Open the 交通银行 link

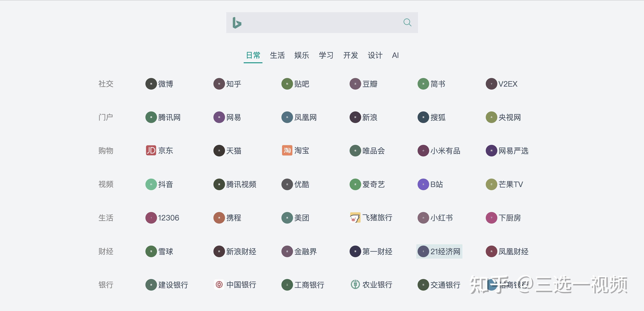[439, 285]
